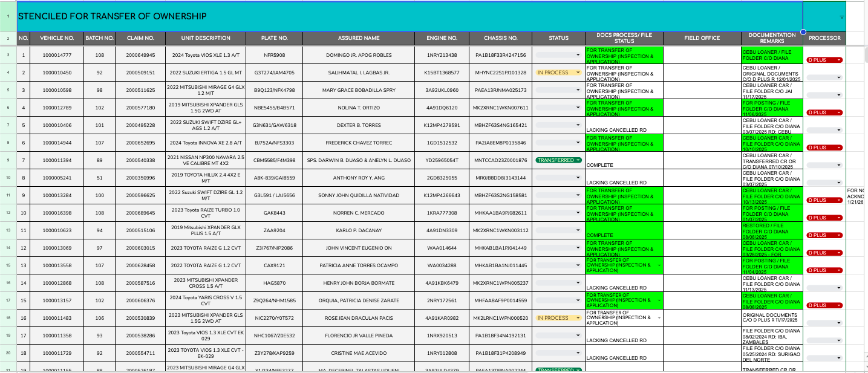Select the 'STENCILED FOR TRANSFER OF OWNERSHIP' title cell
Viewport: 868px width, 373px height.
[x=410, y=16]
